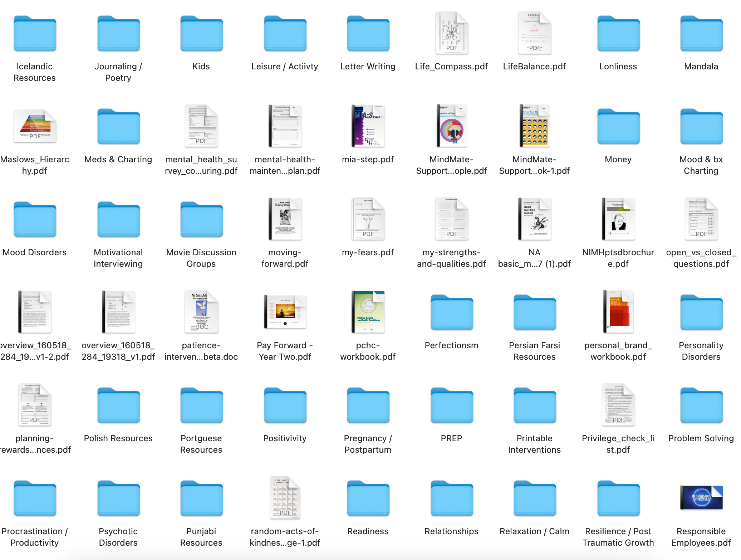The height and width of the screenshot is (560, 741).
Task: Select personal_brand_workbook.pdf file
Action: pyautogui.click(x=618, y=312)
